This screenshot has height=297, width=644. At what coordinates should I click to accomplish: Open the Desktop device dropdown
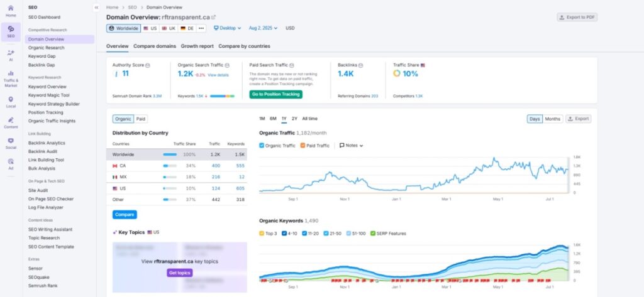pos(227,28)
